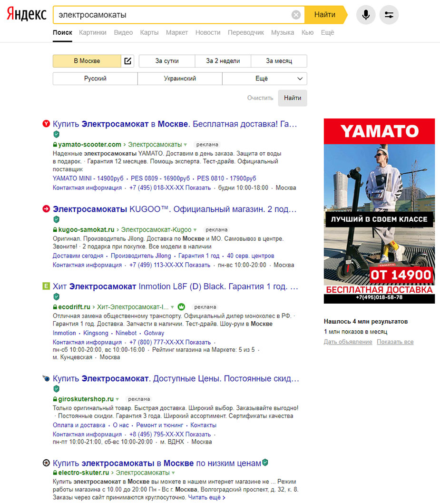Switch to the Музыка tab

283,32
